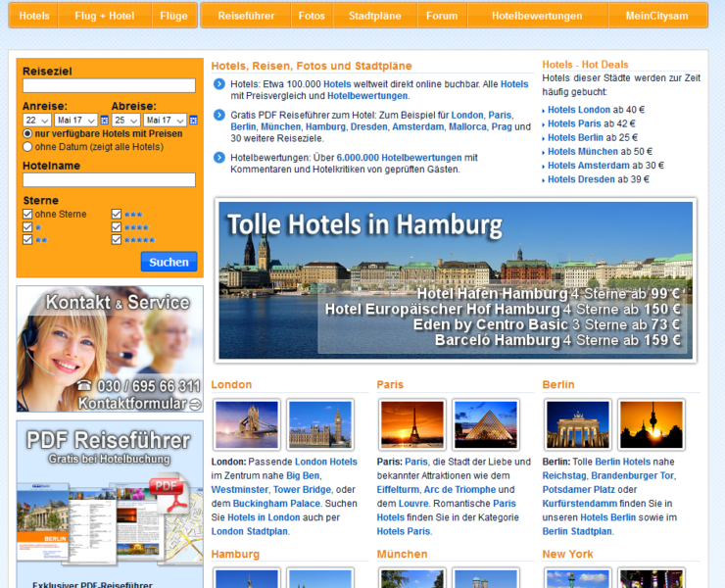Click the Tolle Hotels in Hamburg banner
Screen dimensions: 725x588
click(x=456, y=280)
